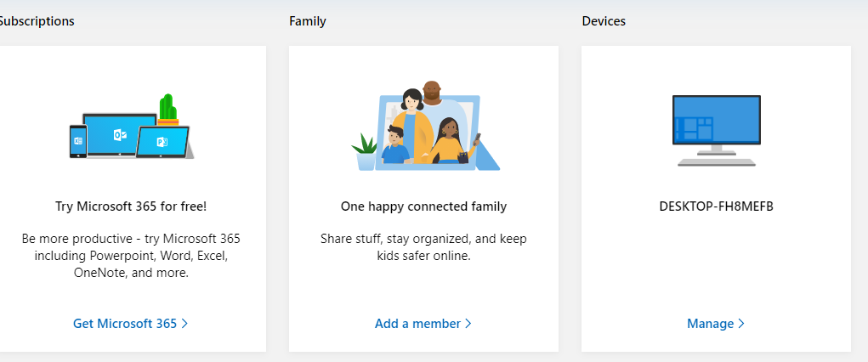Click chevron arrow after Get Microsoft 365

click(184, 323)
